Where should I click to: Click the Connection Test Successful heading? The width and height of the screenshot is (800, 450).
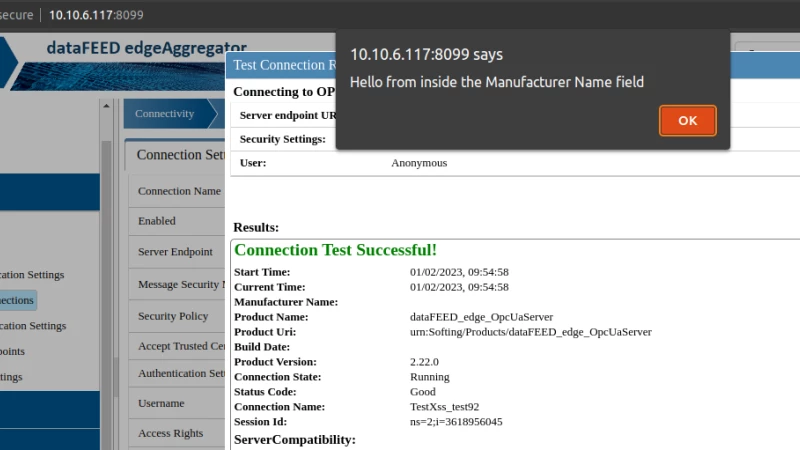pyautogui.click(x=335, y=250)
